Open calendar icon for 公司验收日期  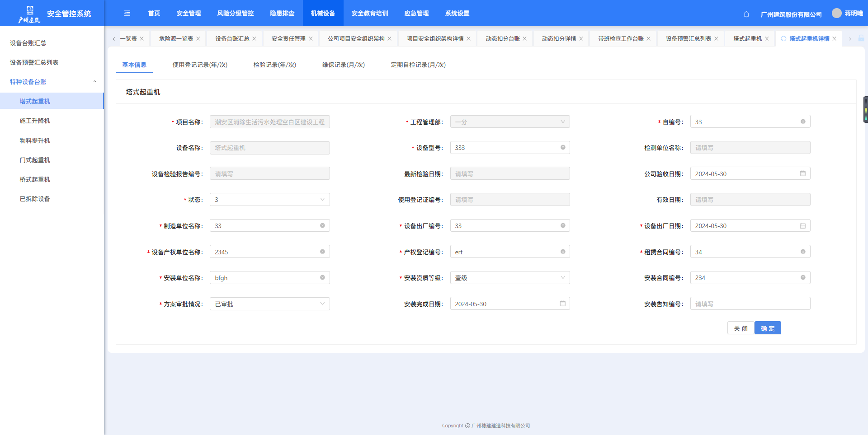[x=803, y=173]
